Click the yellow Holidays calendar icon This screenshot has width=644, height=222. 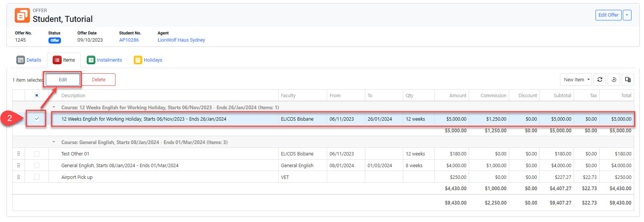[x=138, y=60]
